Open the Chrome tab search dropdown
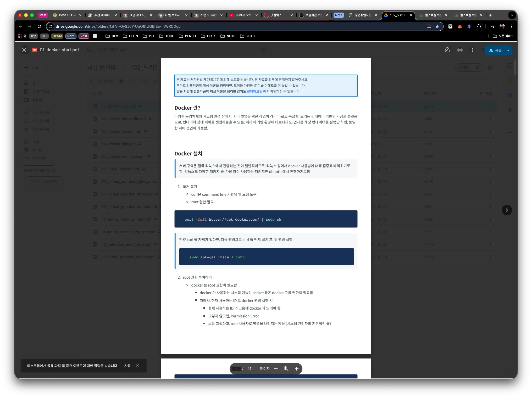 512,15
